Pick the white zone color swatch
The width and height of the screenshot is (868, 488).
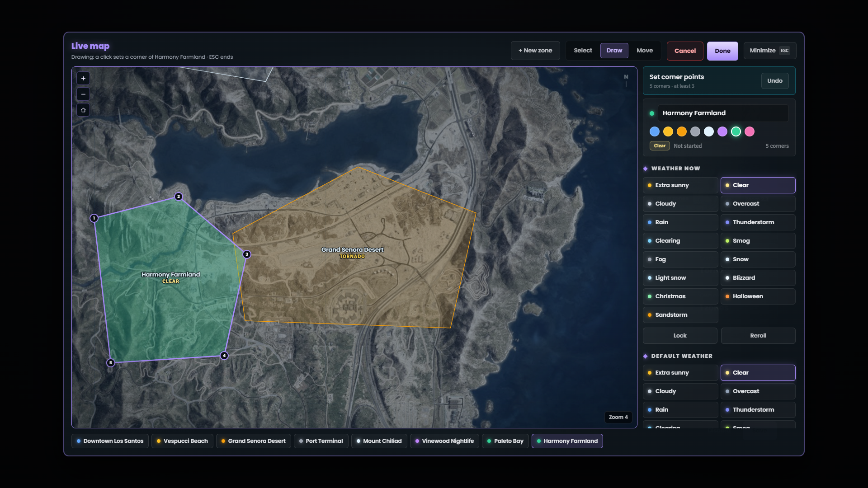pyautogui.click(x=709, y=131)
